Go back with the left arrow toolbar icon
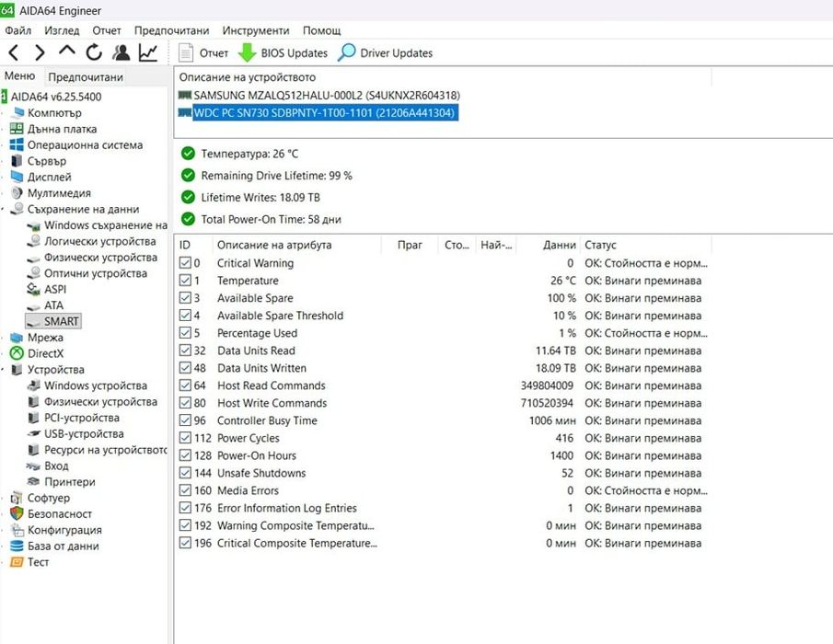The height and width of the screenshot is (644, 833). pyautogui.click(x=14, y=52)
